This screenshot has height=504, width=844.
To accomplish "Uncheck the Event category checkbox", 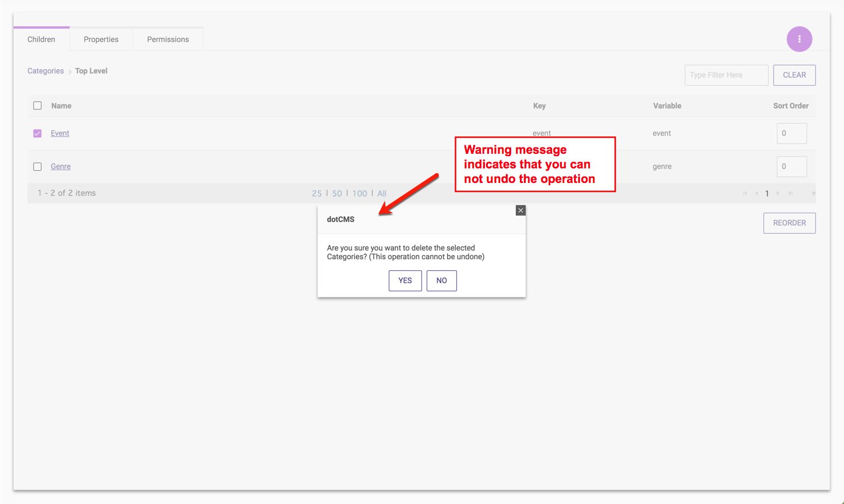I will (x=37, y=133).
